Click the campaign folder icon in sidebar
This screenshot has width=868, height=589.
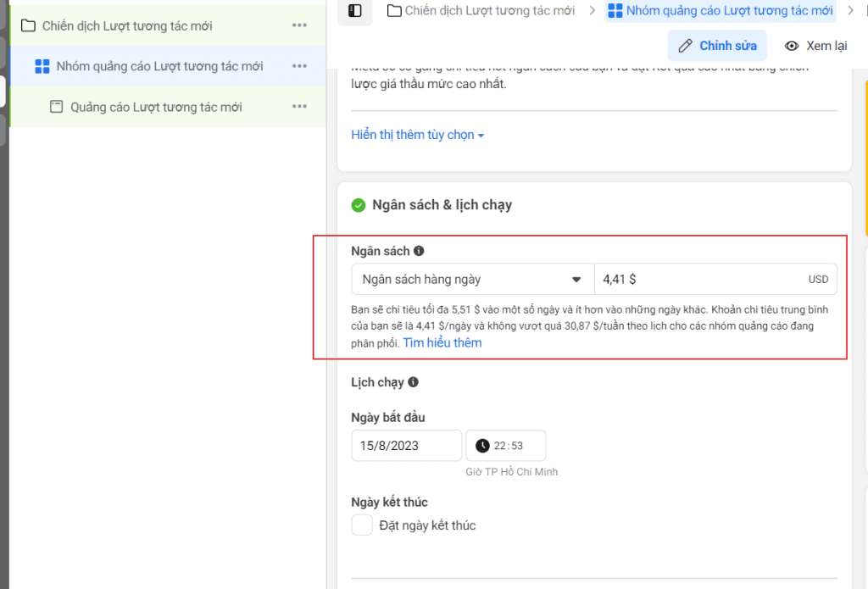point(28,25)
